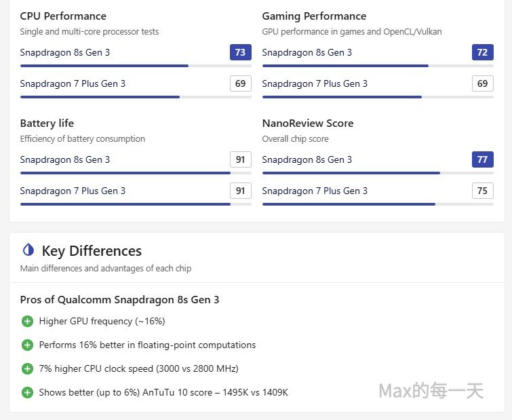Click the NanoReview Score badge 77
512x420 pixels.
(x=482, y=159)
